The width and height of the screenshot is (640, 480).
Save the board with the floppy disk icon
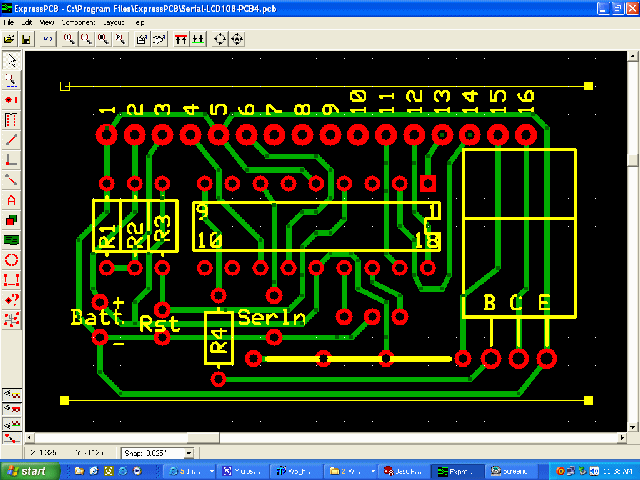point(26,39)
